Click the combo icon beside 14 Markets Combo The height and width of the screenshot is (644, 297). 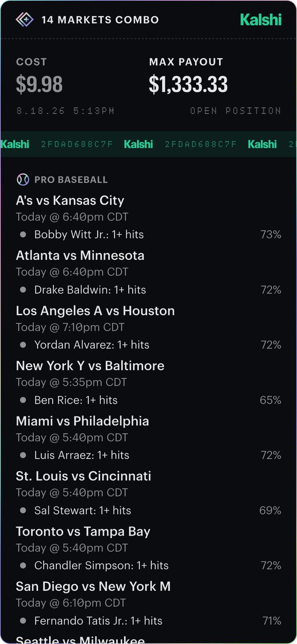click(24, 20)
